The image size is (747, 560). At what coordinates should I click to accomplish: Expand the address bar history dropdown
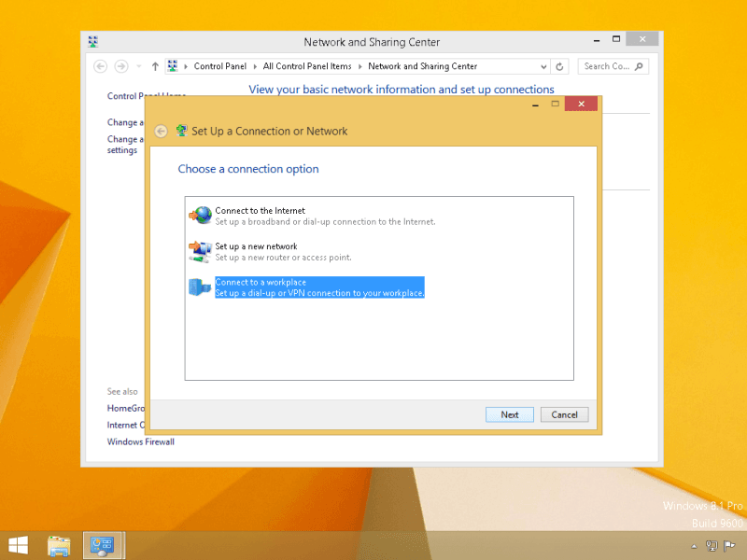point(542,66)
